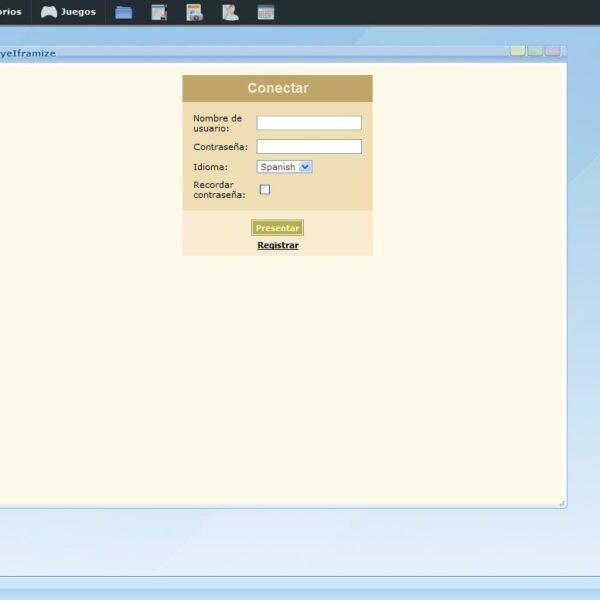Follow the Registrar link
Viewport: 600px width, 600px height.
pos(278,245)
